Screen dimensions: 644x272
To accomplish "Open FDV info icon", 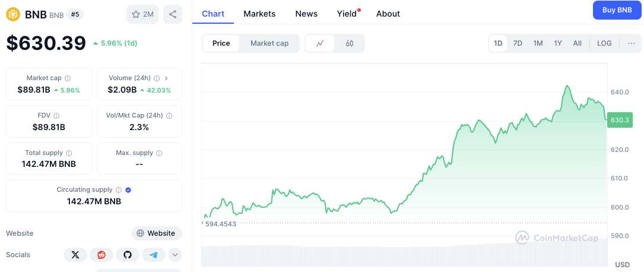I will tap(56, 116).
